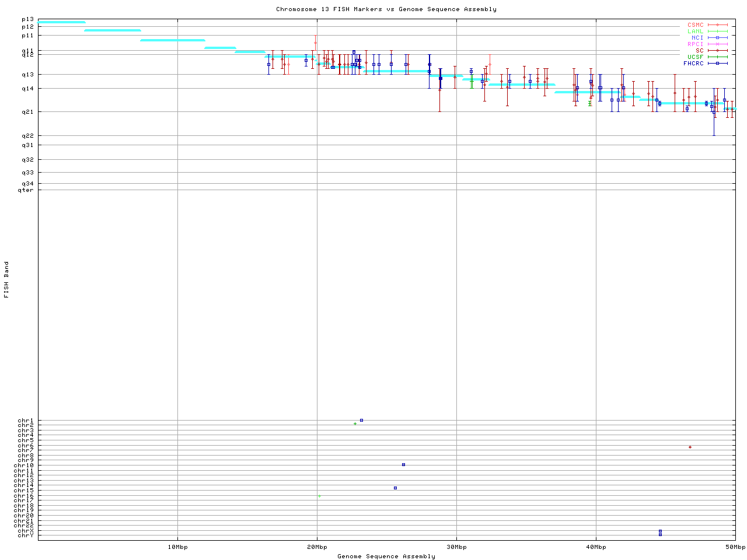Click the UCSF label in the legend
The image size is (747, 560).
coord(695,57)
